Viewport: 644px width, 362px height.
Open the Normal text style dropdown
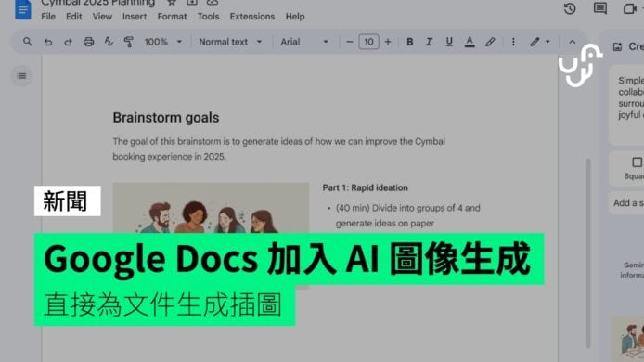(230, 42)
